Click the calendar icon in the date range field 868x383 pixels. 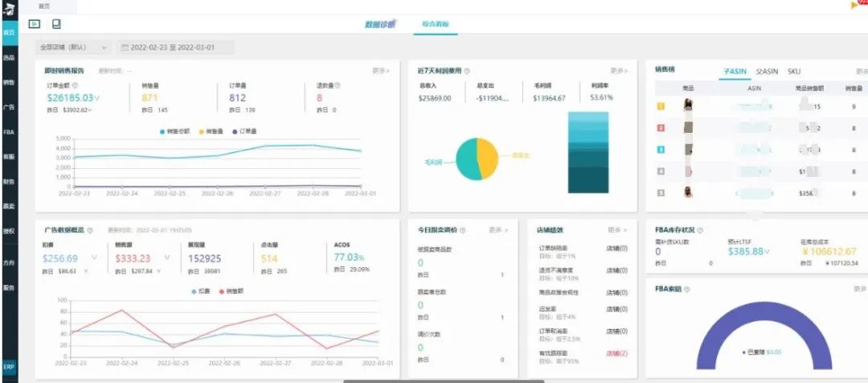pos(125,47)
